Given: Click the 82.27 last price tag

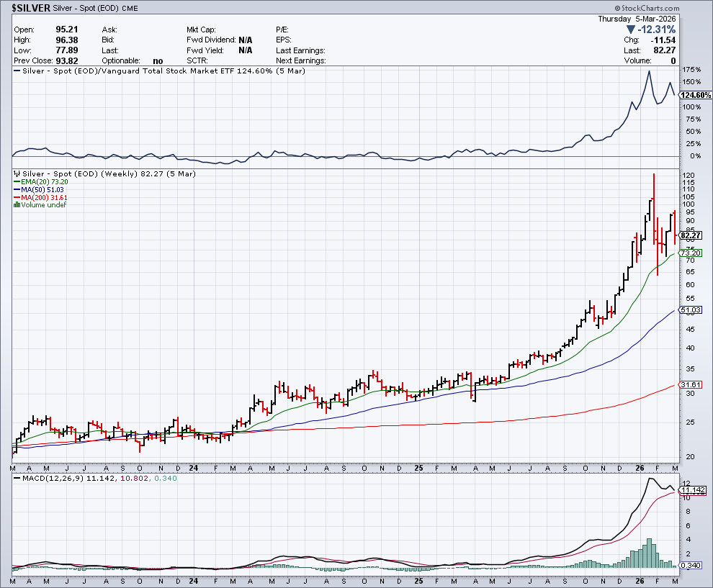Looking at the screenshot, I should pyautogui.click(x=690, y=235).
